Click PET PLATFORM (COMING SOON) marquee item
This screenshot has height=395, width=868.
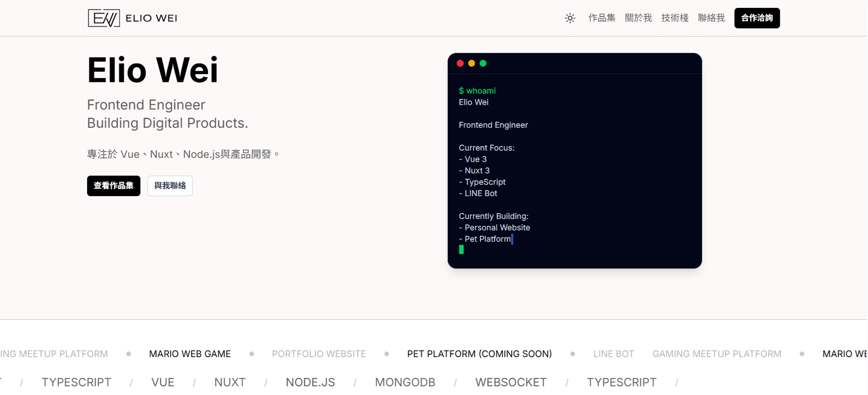480,354
